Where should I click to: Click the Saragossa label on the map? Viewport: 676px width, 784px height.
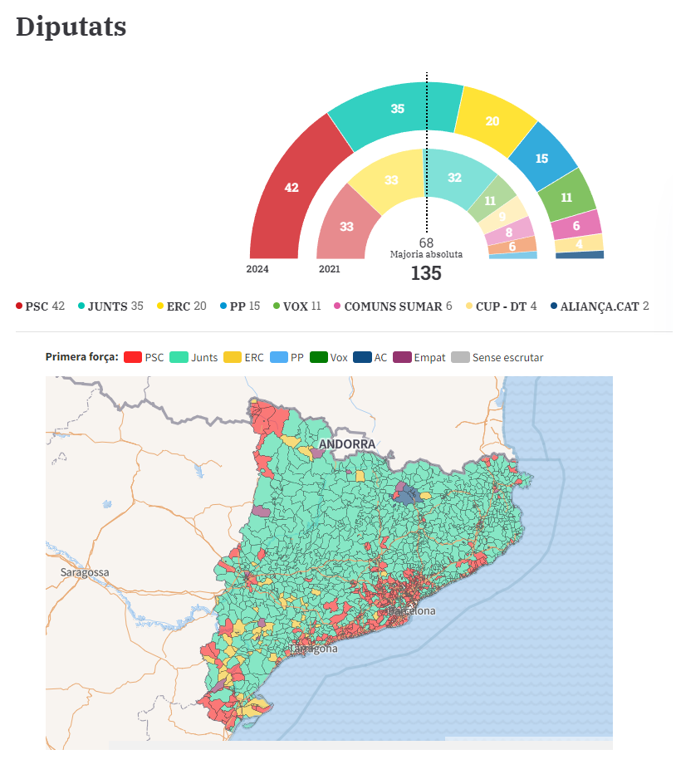(x=84, y=573)
